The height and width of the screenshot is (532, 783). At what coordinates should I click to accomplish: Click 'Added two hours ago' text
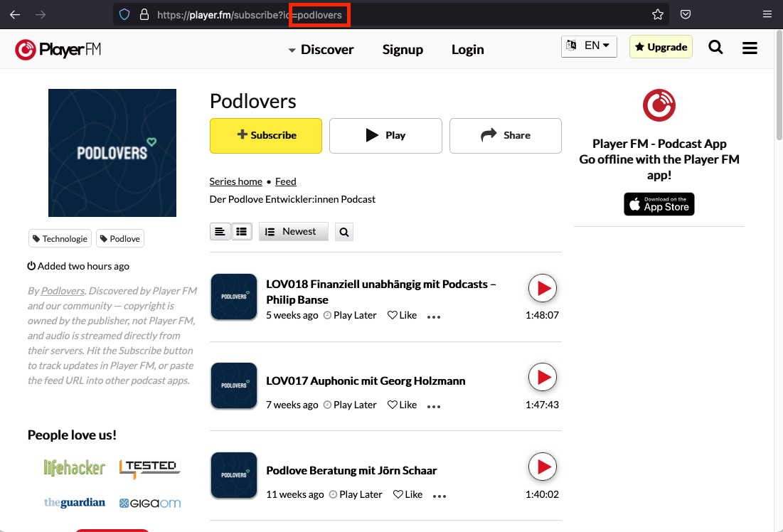coord(78,266)
